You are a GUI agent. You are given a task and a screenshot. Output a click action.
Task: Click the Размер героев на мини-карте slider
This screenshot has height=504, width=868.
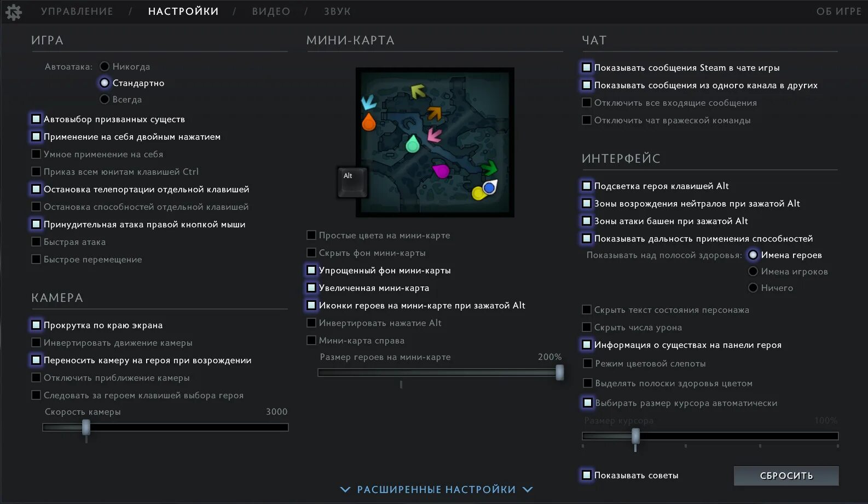441,373
